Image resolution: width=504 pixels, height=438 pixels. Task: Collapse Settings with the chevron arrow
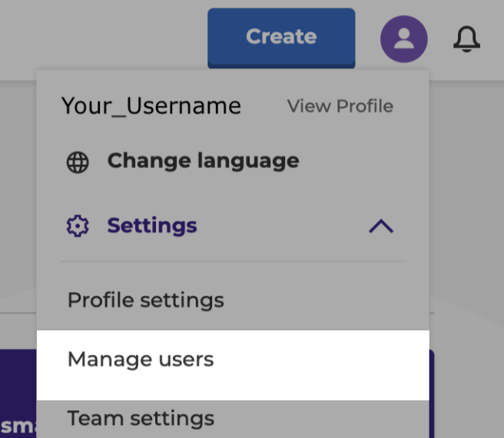[x=381, y=226]
